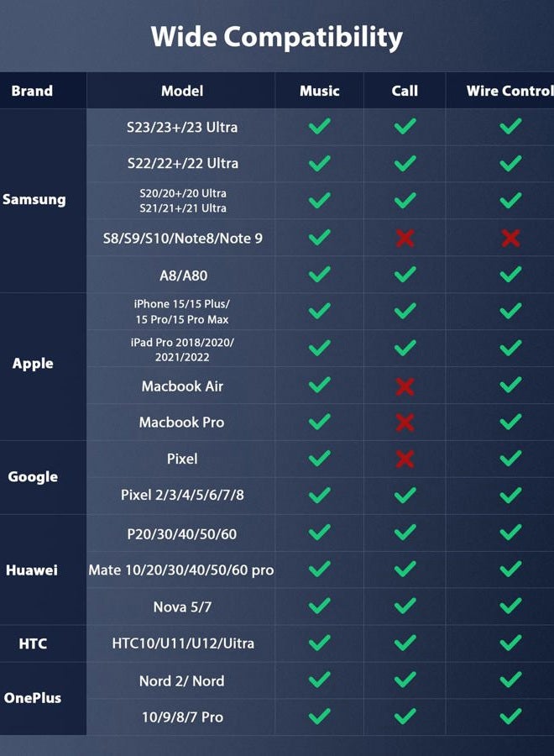Click the Music checkmark for S23/23+/23 Ultra
554x756 pixels.
click(320, 126)
